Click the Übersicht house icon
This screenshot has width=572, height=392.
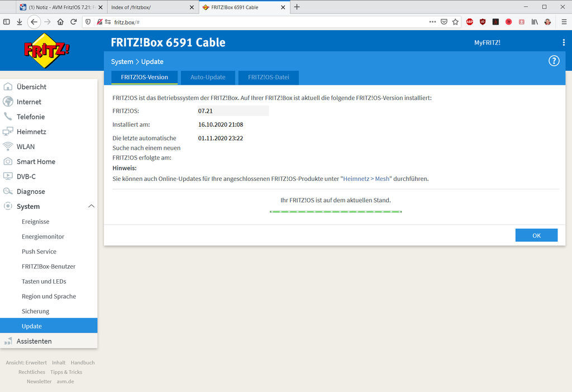pos(8,87)
